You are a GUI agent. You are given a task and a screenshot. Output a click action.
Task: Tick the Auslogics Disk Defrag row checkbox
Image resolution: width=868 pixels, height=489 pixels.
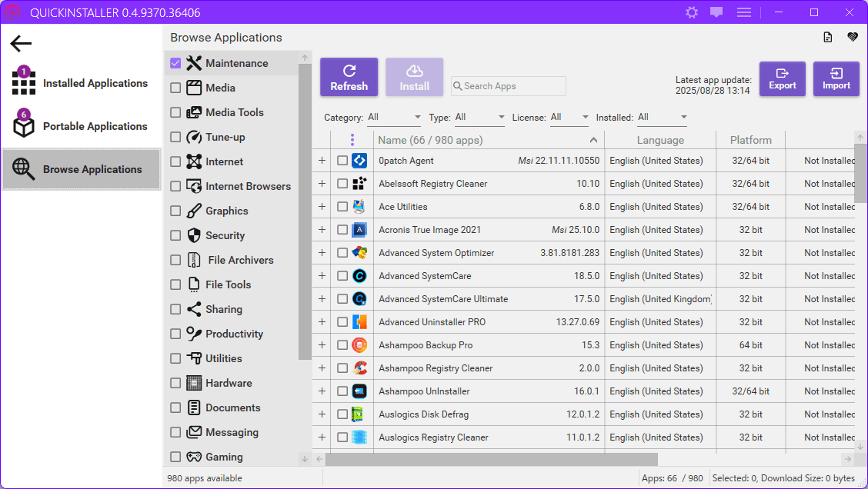coord(342,414)
